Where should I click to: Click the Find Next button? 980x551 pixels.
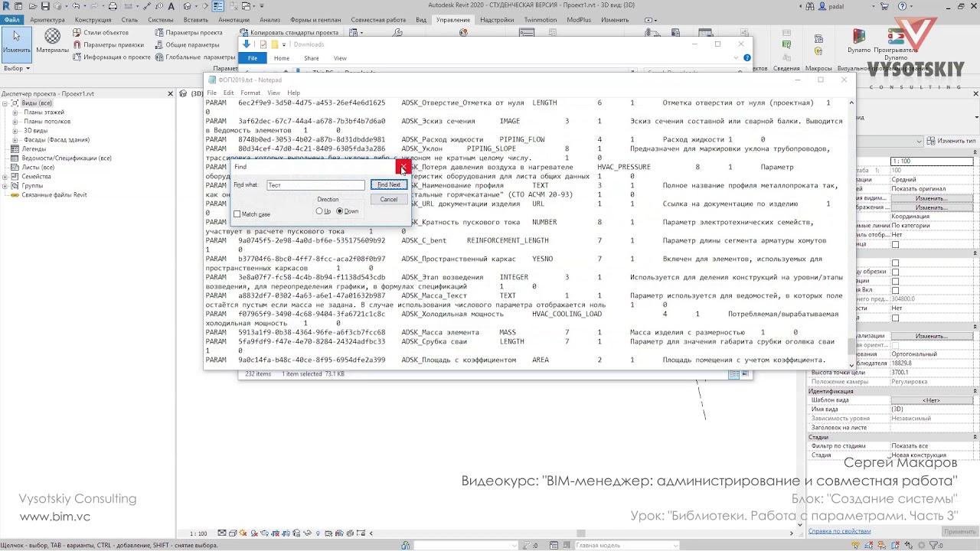pyautogui.click(x=389, y=185)
